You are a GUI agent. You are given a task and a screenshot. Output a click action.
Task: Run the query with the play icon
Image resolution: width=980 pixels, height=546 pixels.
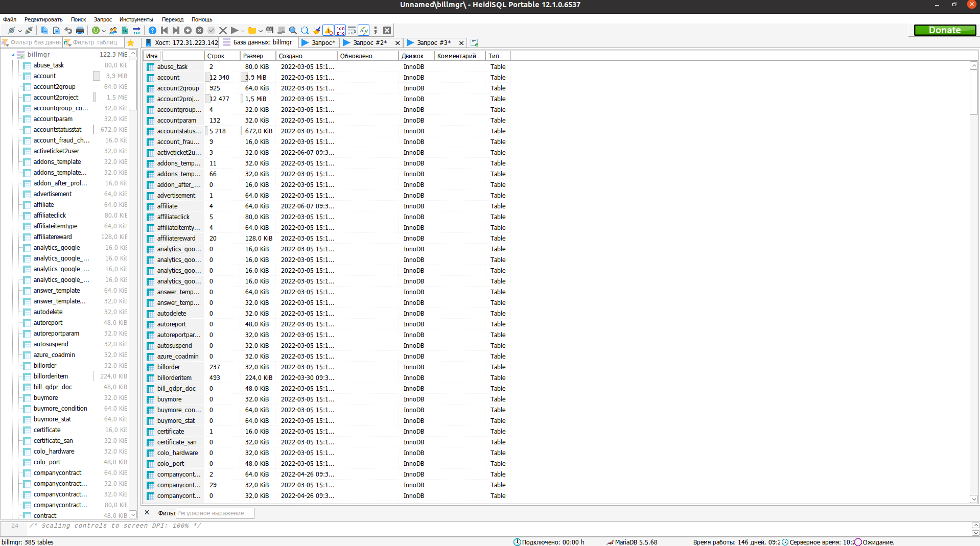tap(235, 31)
